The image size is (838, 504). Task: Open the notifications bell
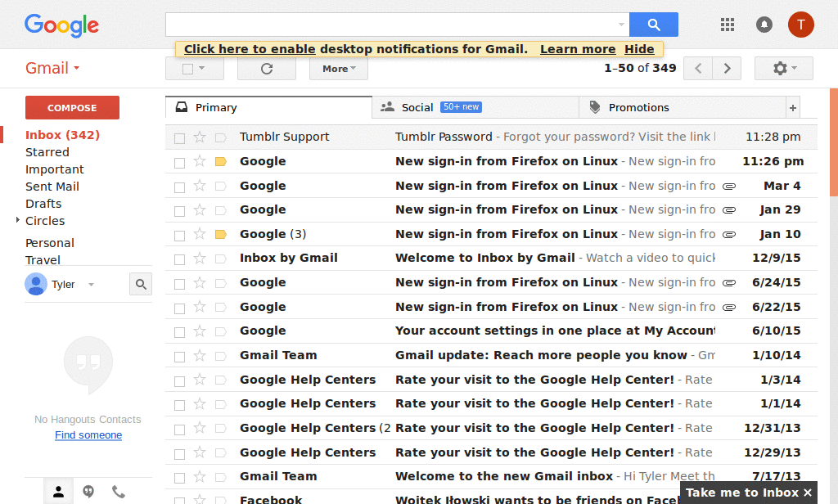(x=764, y=25)
